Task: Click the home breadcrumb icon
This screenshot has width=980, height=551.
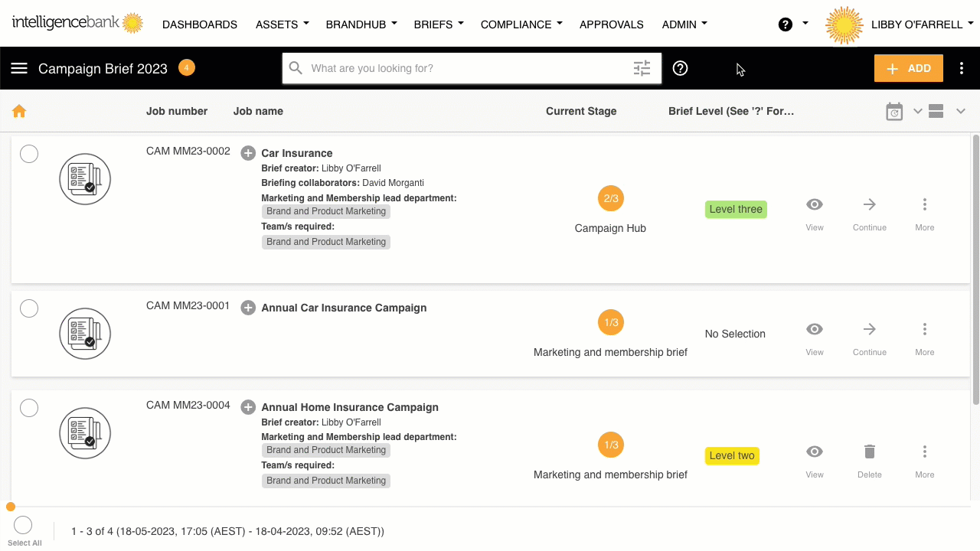Action: tap(19, 112)
